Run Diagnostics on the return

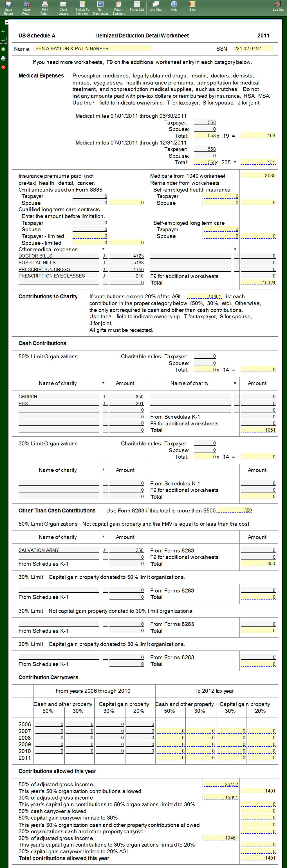[x=100, y=7]
